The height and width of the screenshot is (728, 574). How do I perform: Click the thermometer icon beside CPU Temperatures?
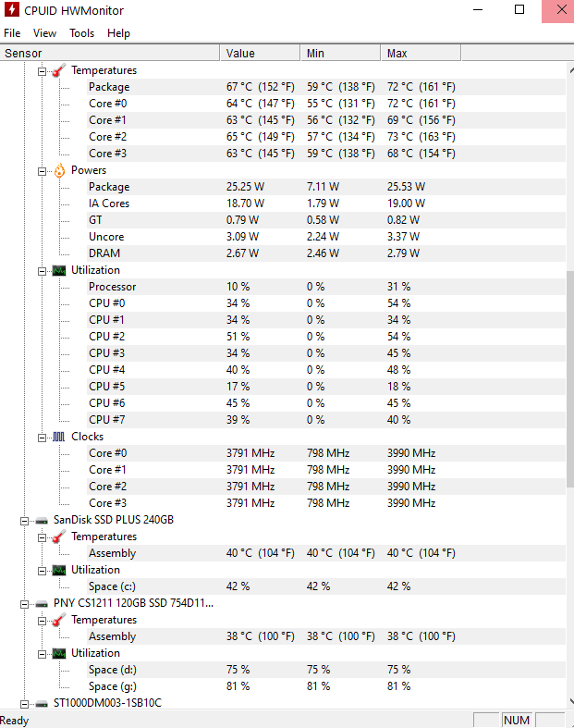click(x=58, y=70)
